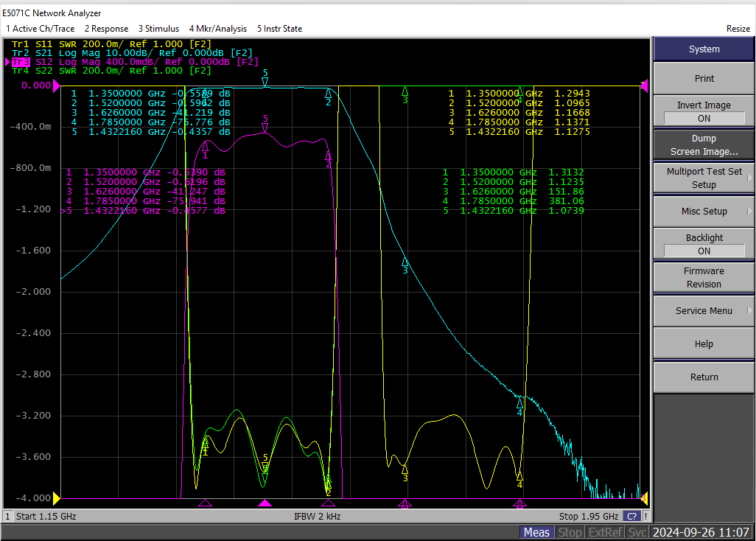Viewport: 756px width, 541px height.
Task: Click Dump Screen Image softkey
Action: click(x=704, y=144)
